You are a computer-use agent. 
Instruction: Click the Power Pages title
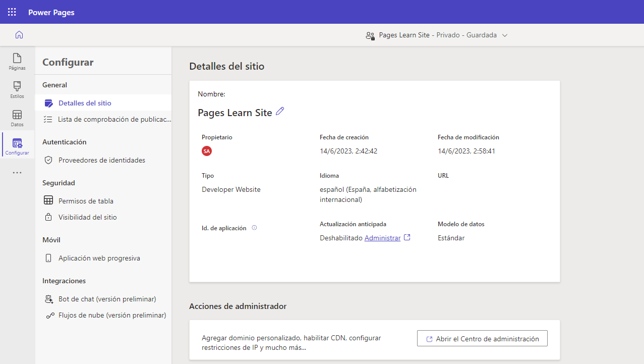51,12
